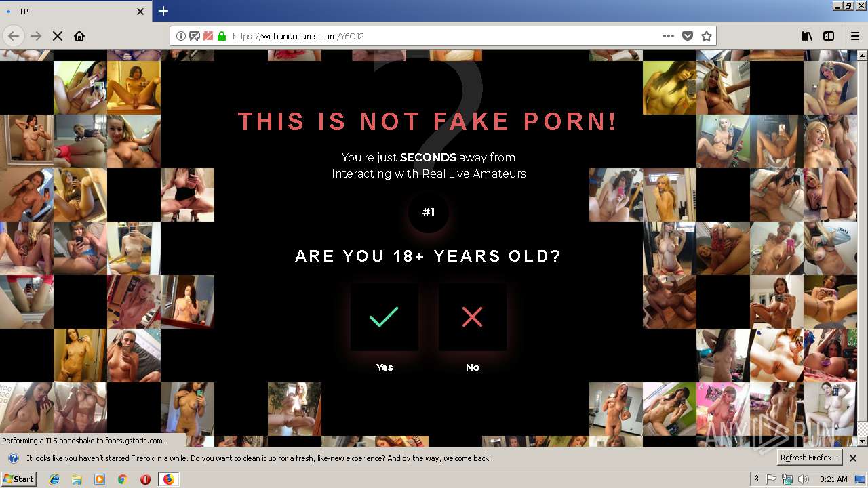Image resolution: width=868 pixels, height=488 pixels.
Task: Open the Windows Start menu
Action: tap(19, 479)
